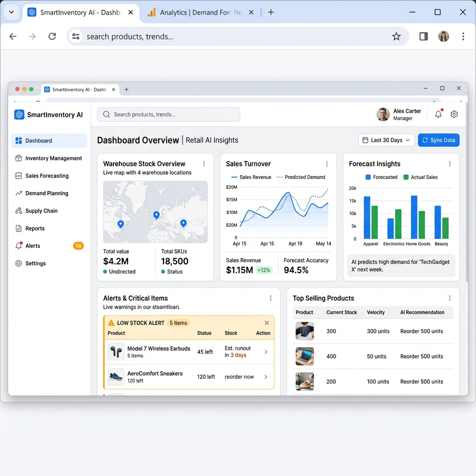Image resolution: width=476 pixels, height=476 pixels.
Task: Click the Search products, trends field
Action: point(168,114)
